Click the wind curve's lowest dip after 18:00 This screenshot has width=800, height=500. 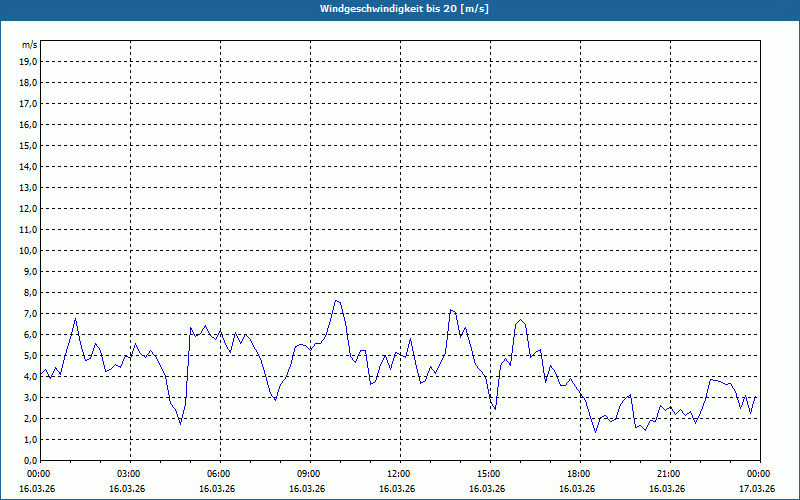[x=595, y=432]
